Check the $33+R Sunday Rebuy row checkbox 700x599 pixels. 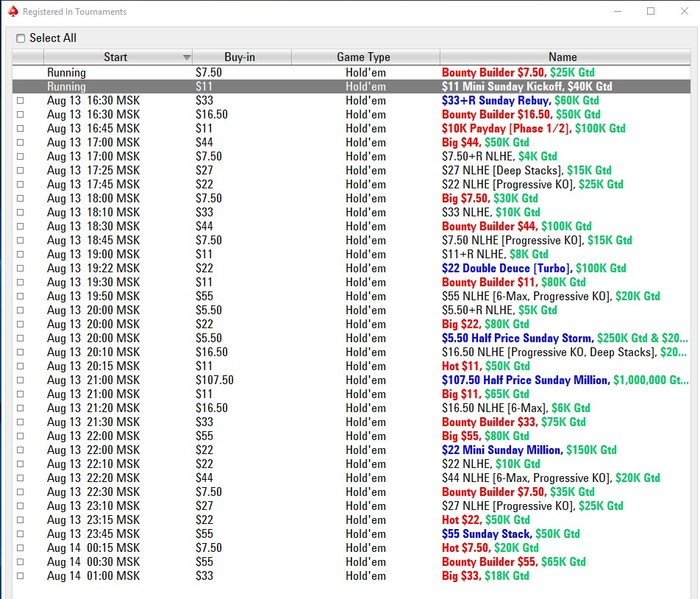click(21, 101)
